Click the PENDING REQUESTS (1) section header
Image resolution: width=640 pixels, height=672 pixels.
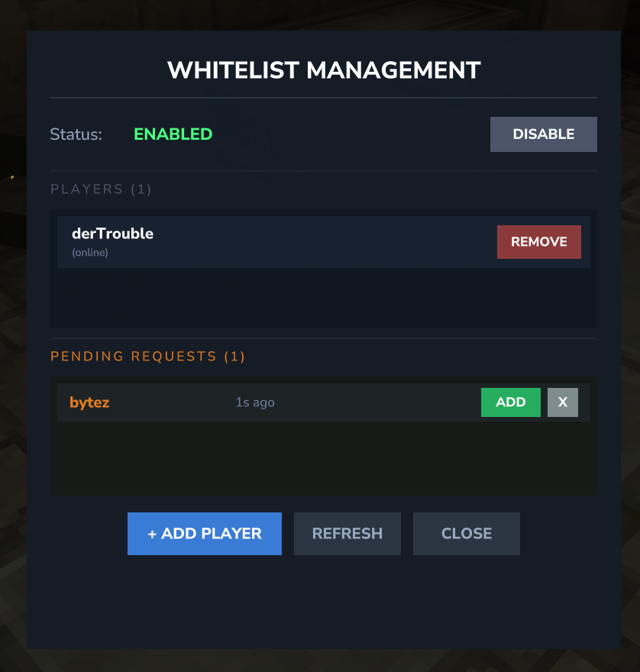[147, 356]
